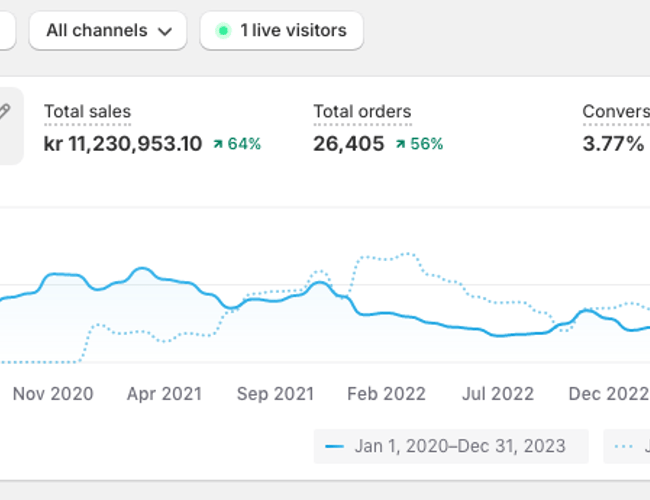
Task: Open the 1 live visitors view
Action: pos(281,31)
